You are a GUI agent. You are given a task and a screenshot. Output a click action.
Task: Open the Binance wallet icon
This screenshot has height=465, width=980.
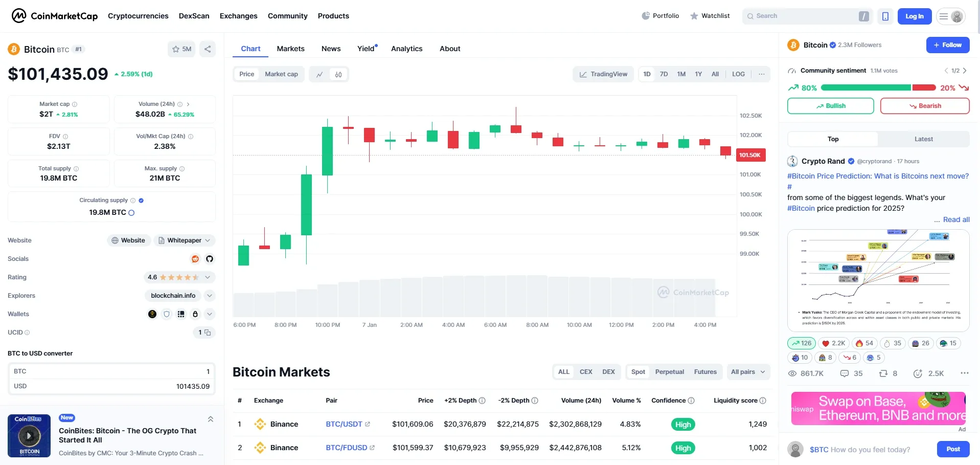click(152, 314)
